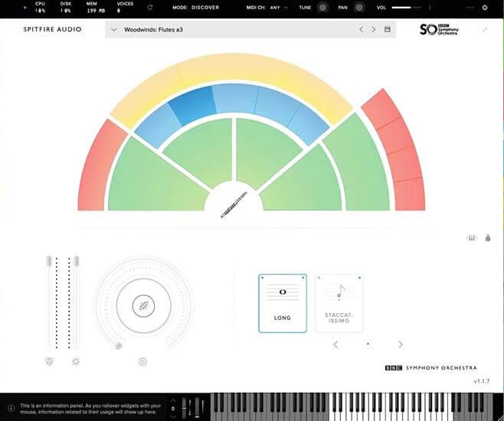Expand the Woodwinds: Flutes a3 preset dropdown
Image resolution: width=504 pixels, height=421 pixels.
click(113, 30)
